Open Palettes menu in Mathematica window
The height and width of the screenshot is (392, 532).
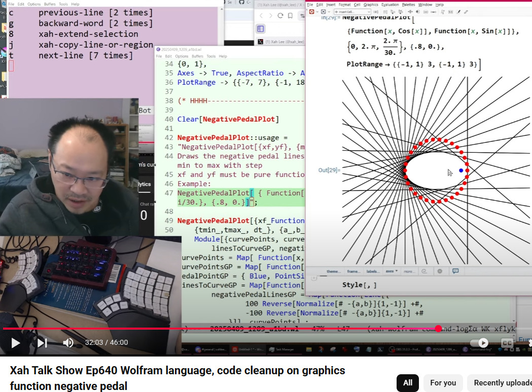click(408, 5)
